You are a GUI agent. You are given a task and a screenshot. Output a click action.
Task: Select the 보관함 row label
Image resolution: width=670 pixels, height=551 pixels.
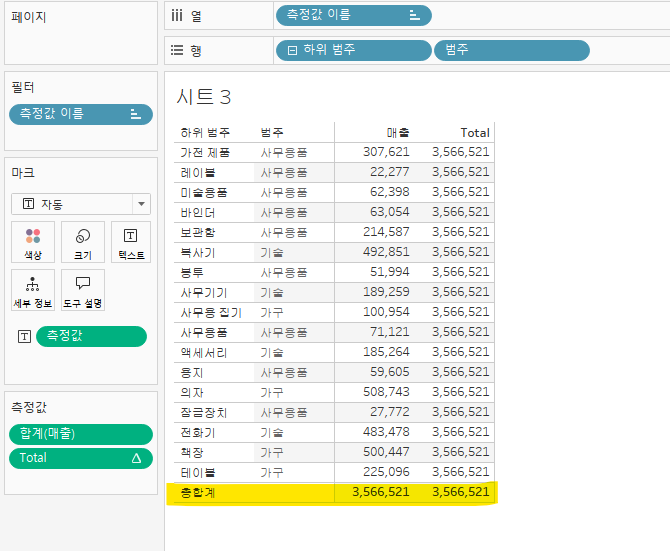197,232
